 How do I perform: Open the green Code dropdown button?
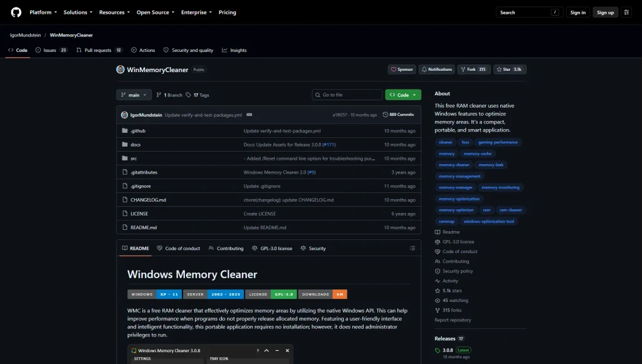pyautogui.click(x=403, y=95)
